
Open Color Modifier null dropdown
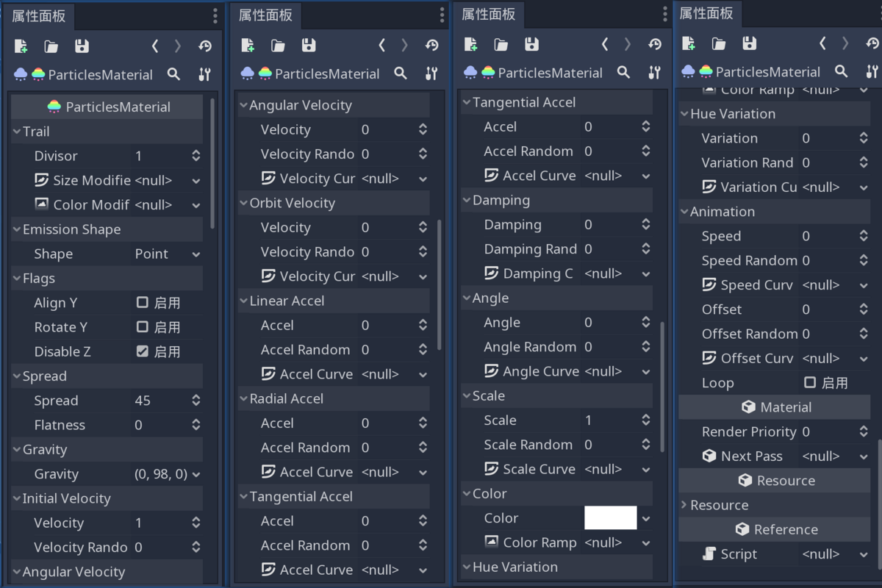[168, 204]
